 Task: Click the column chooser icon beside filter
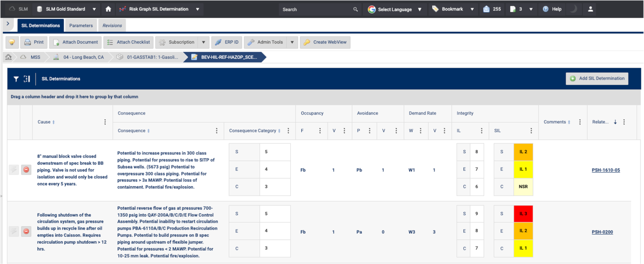pyautogui.click(x=27, y=79)
